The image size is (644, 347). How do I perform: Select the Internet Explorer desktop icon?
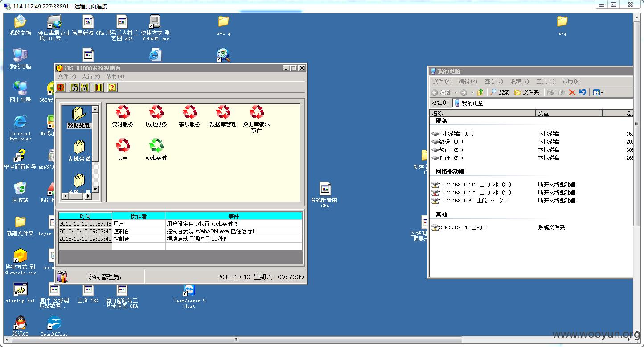tap(20, 128)
